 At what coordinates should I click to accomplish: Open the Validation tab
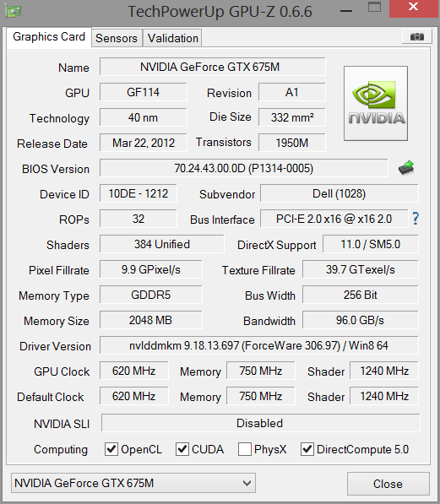click(173, 38)
